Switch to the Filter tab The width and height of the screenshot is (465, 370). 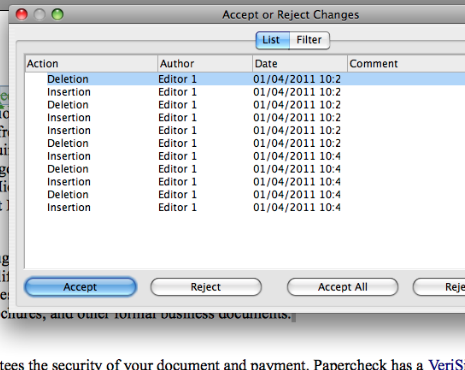pos(309,40)
